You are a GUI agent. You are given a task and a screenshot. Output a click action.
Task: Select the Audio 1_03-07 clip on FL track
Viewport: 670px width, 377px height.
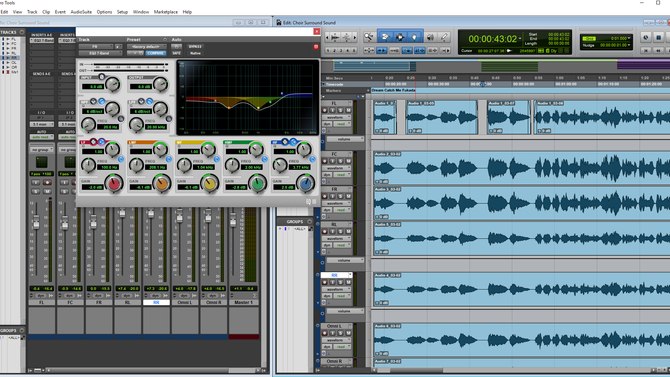point(509,118)
